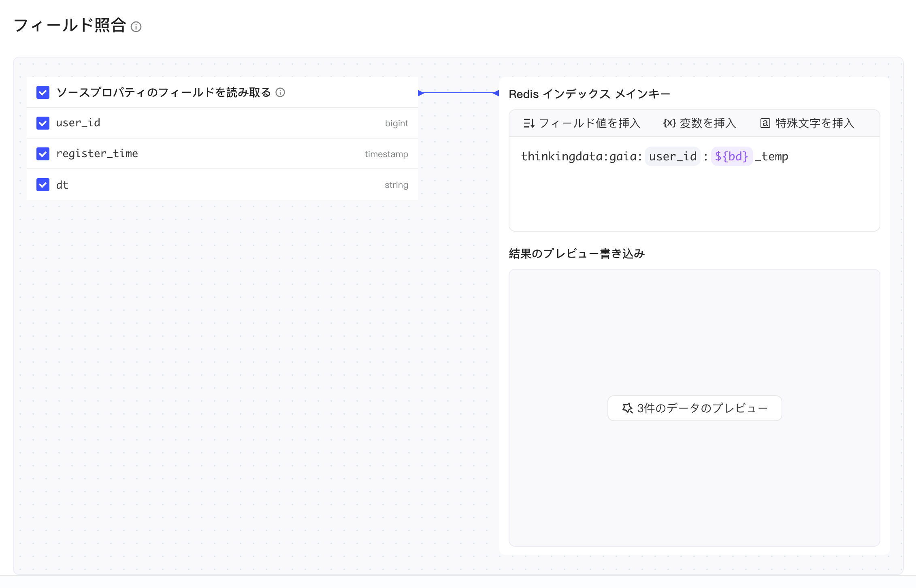Viewport: 916px width, 588px height.
Task: Click フィールド値を挿入 button
Action: 582,123
